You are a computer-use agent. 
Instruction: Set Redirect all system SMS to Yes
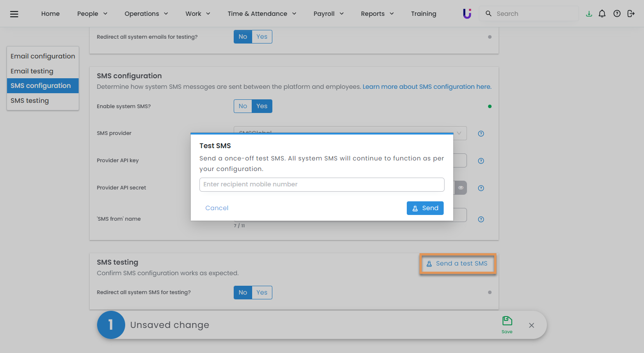(x=262, y=292)
